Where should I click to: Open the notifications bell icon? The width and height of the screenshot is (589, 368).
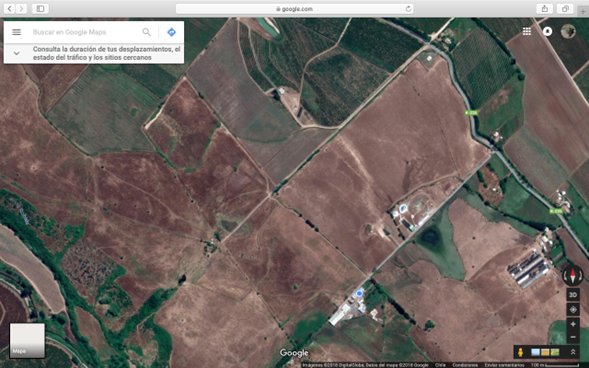547,32
